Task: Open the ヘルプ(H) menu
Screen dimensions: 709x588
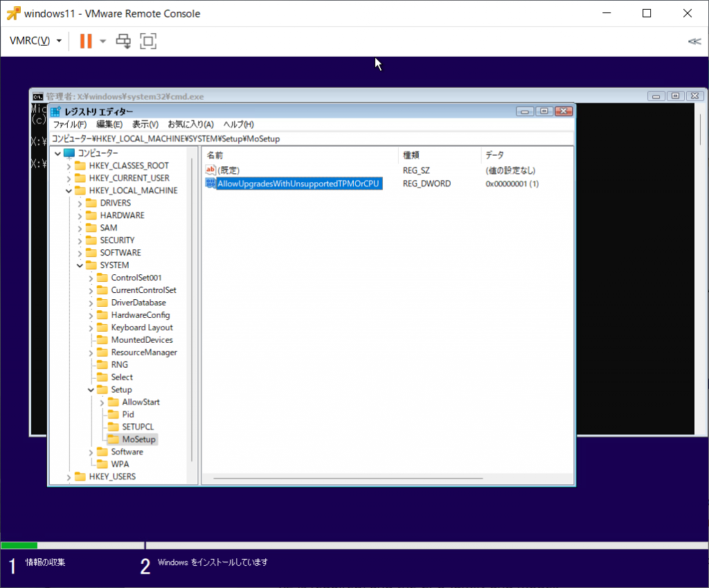Action: click(x=238, y=125)
